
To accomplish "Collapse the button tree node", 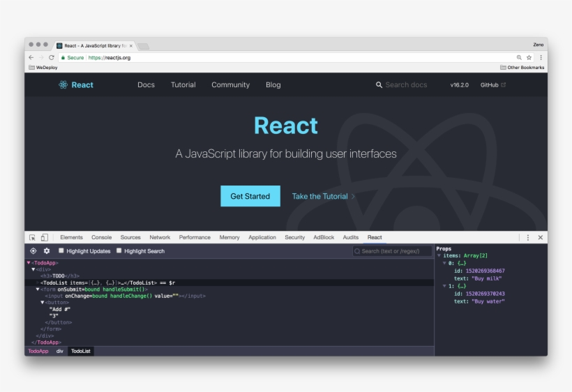I will 43,302.
